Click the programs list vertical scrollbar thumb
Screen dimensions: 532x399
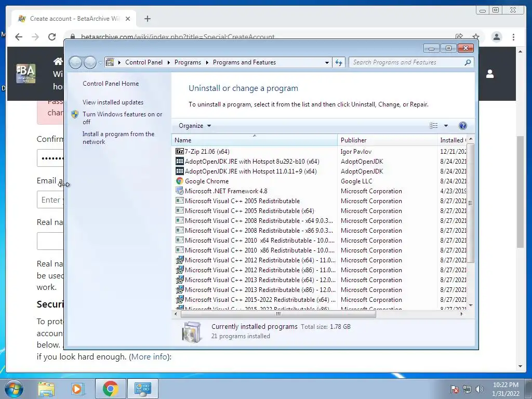470,203
